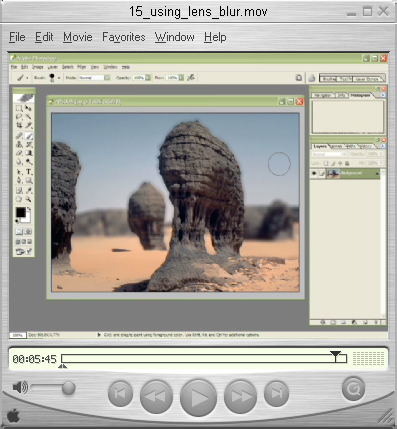This screenshot has width=397, height=429.
Task: Select the Dodge tool
Action: pos(29,162)
